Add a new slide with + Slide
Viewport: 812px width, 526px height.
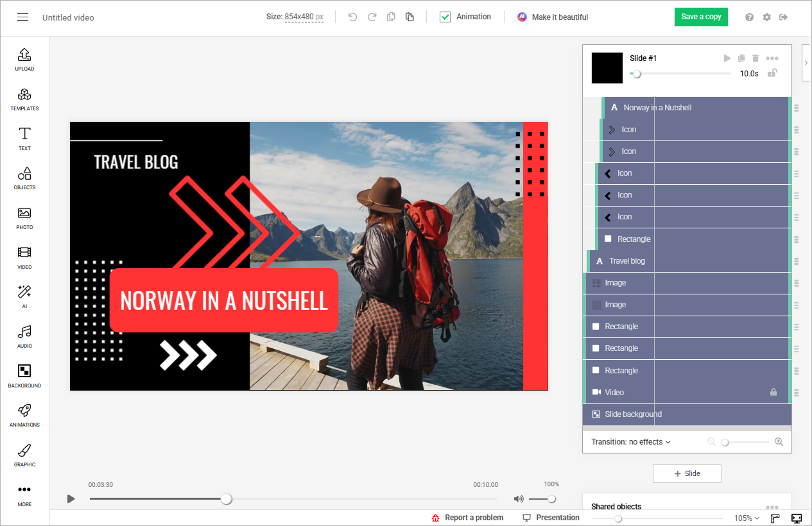687,473
